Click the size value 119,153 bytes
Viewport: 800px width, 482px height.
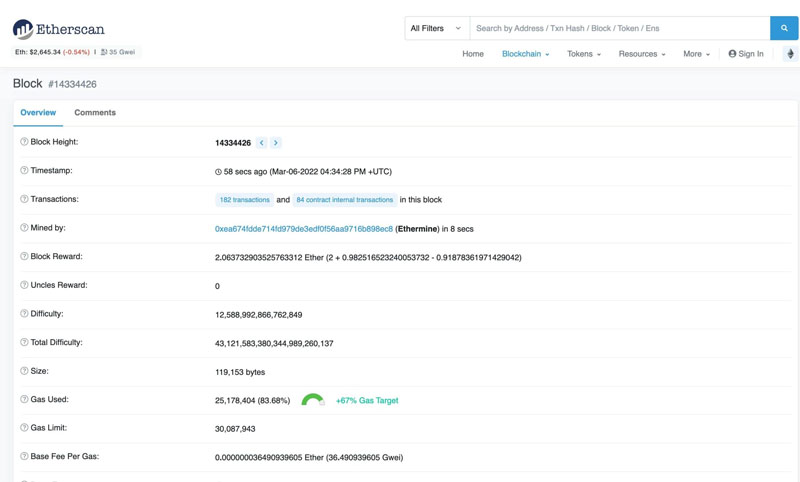(240, 372)
